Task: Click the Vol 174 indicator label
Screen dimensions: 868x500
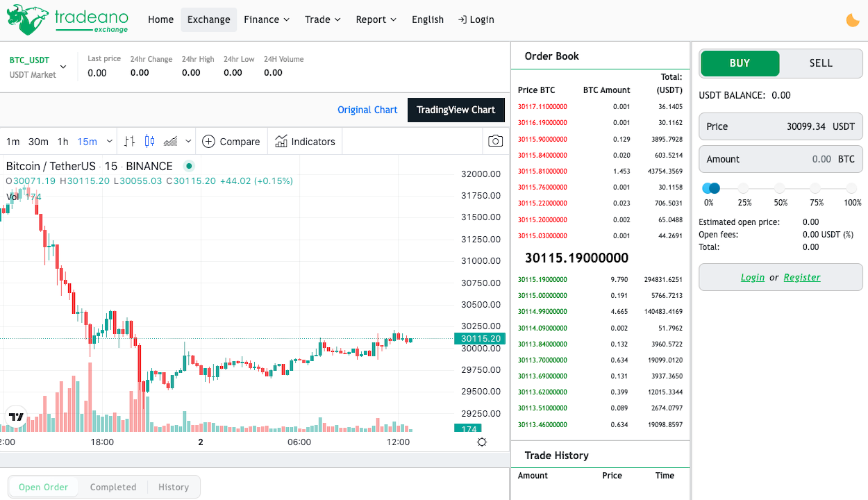Action: 24,197
